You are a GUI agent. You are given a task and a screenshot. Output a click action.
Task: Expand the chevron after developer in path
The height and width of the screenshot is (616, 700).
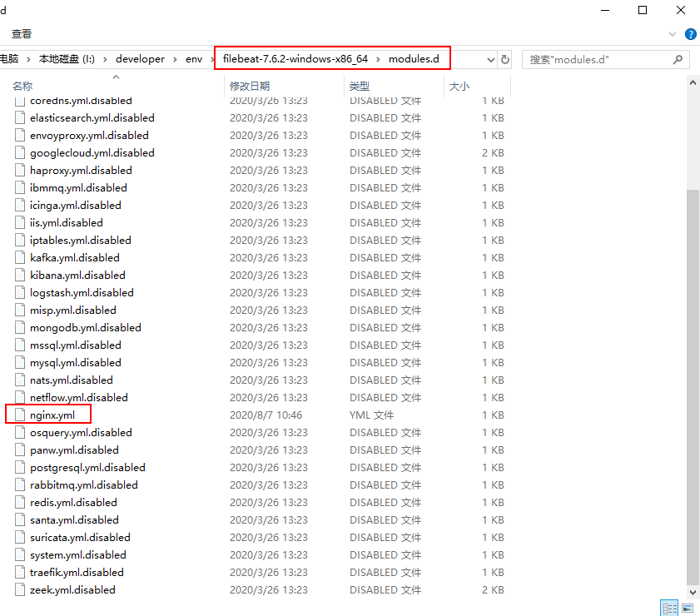point(173,59)
